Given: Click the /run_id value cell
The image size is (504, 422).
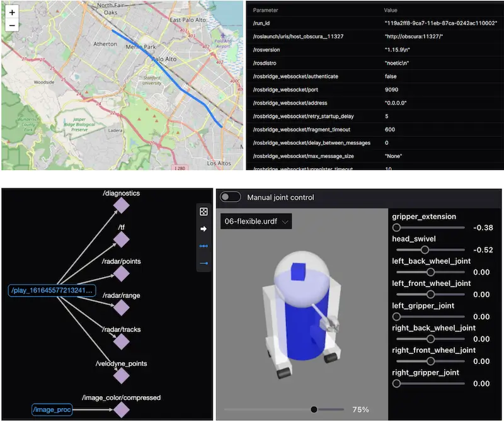Looking at the screenshot, I should (440, 23).
